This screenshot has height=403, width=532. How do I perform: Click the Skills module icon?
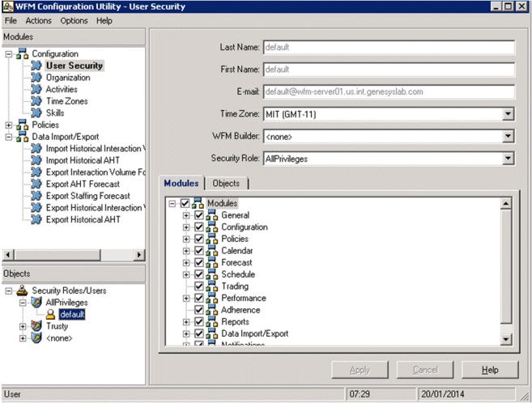tap(36, 113)
